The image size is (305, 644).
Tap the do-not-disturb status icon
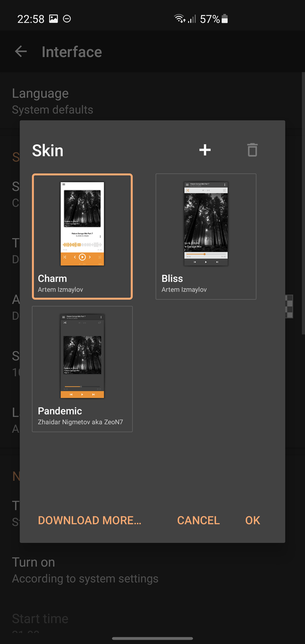point(67,19)
